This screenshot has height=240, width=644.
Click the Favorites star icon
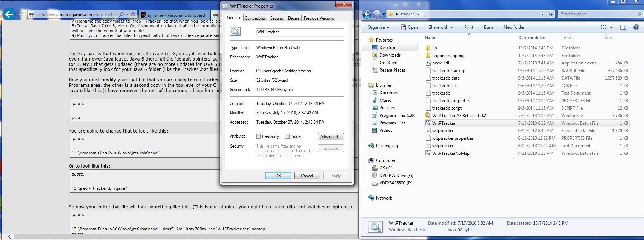[x=371, y=40]
